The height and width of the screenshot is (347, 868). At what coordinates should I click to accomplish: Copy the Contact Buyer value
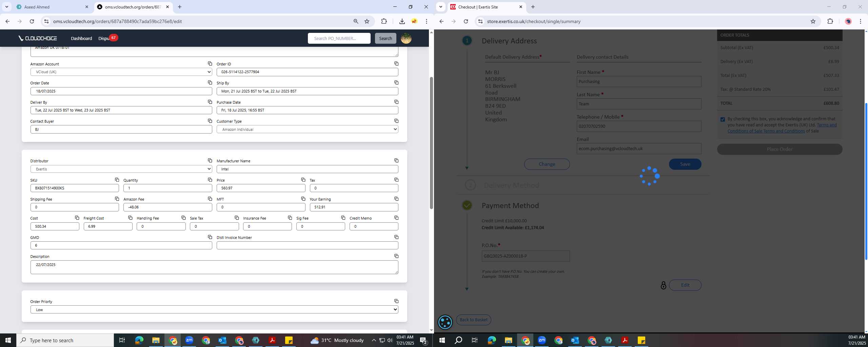pyautogui.click(x=210, y=121)
